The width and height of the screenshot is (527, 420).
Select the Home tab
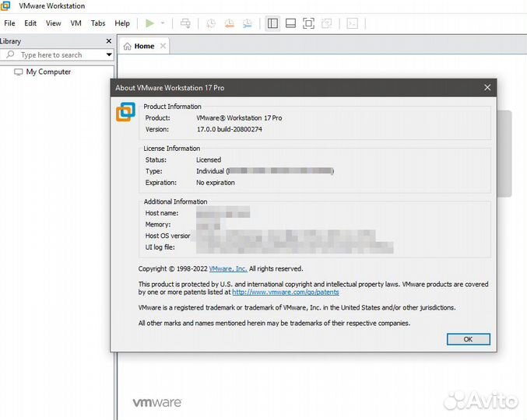click(144, 46)
